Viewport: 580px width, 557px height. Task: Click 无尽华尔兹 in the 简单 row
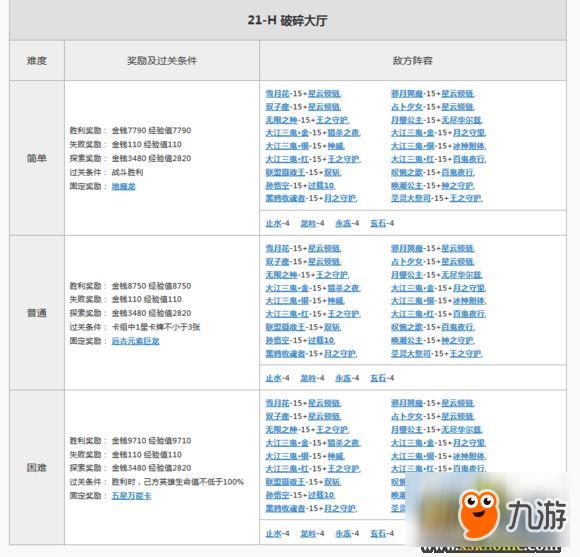pos(461,120)
